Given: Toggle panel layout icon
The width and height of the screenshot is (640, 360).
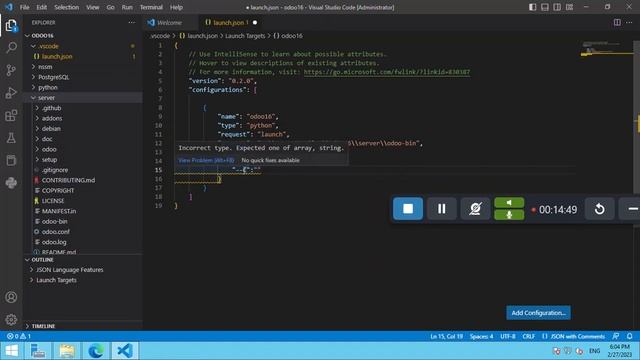Looking at the screenshot, I should tap(544, 7).
